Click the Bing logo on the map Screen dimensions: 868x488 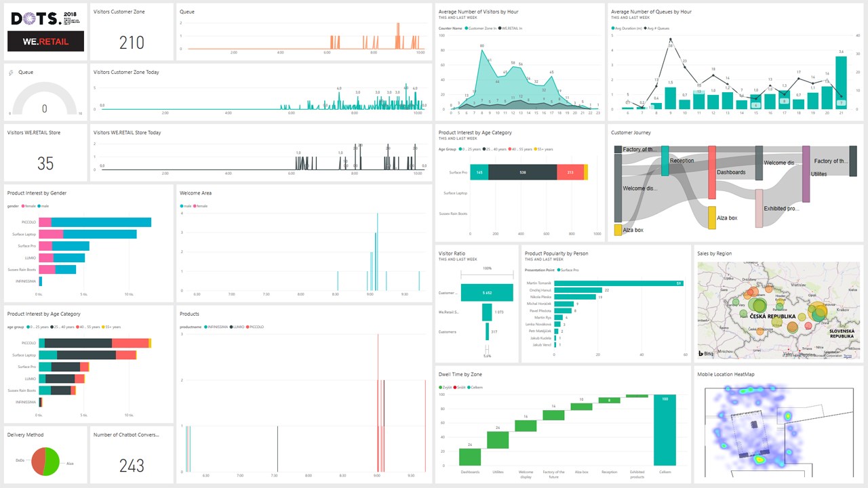point(707,353)
